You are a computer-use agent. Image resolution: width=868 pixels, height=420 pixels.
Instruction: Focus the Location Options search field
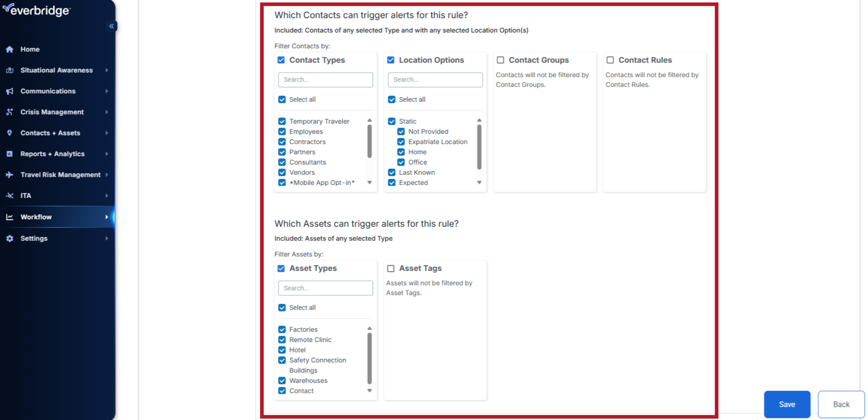pos(435,80)
